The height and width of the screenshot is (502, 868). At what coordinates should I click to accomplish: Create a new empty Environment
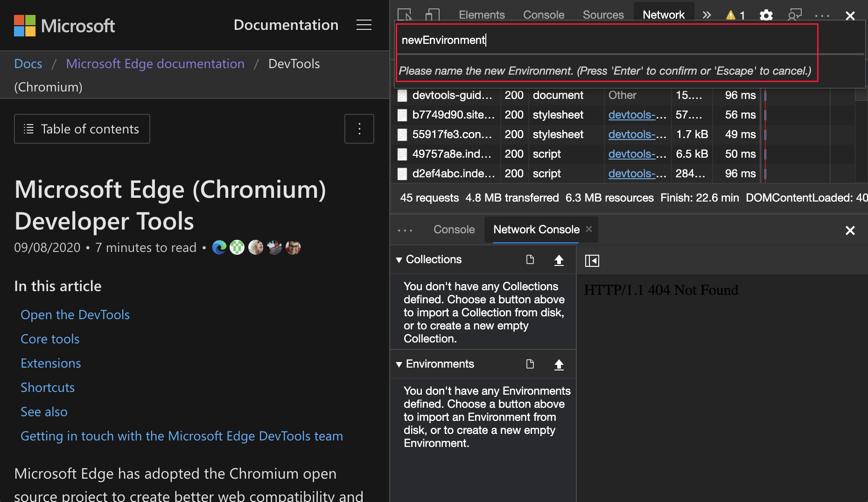coord(530,364)
